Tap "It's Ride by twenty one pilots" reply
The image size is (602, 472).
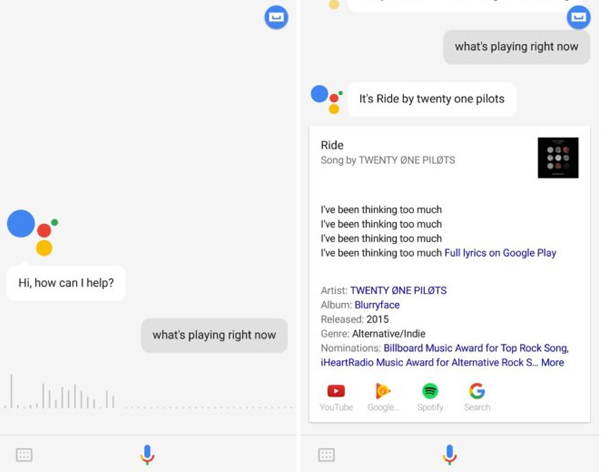432,99
